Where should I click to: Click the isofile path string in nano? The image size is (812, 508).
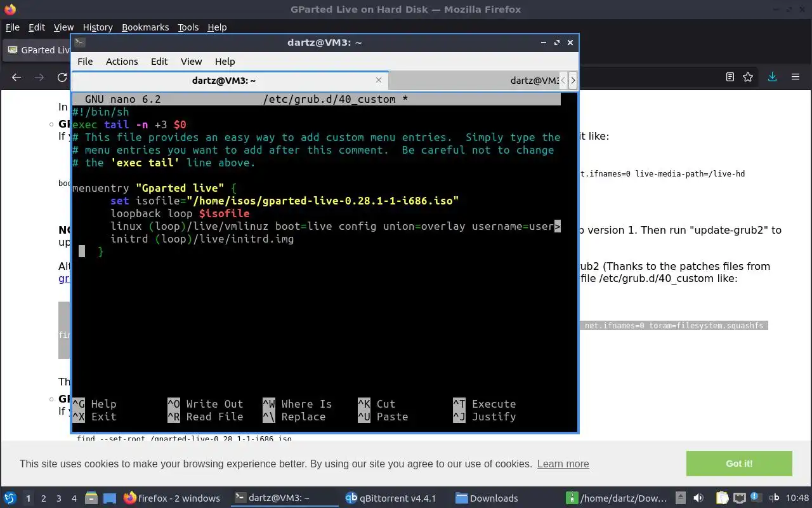322,201
